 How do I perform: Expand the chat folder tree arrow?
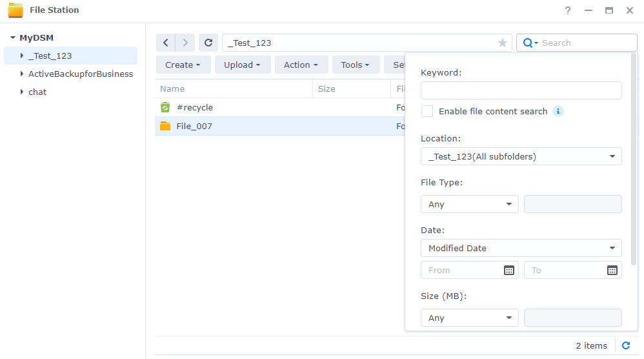[x=22, y=92]
